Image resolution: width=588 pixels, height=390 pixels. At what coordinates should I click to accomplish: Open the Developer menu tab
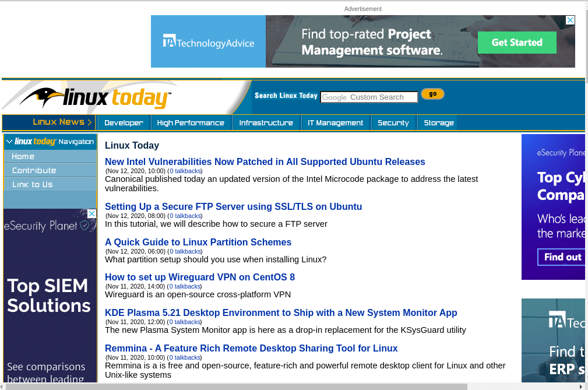pyautogui.click(x=124, y=123)
